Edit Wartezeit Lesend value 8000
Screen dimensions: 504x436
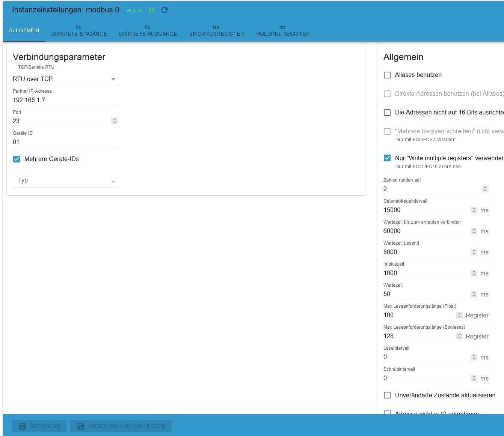pos(426,252)
